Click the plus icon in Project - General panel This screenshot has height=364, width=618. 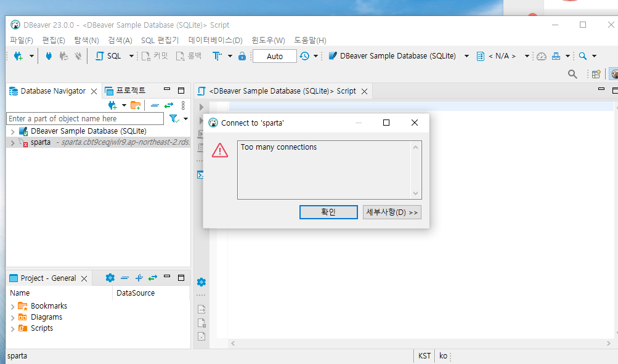coord(139,278)
